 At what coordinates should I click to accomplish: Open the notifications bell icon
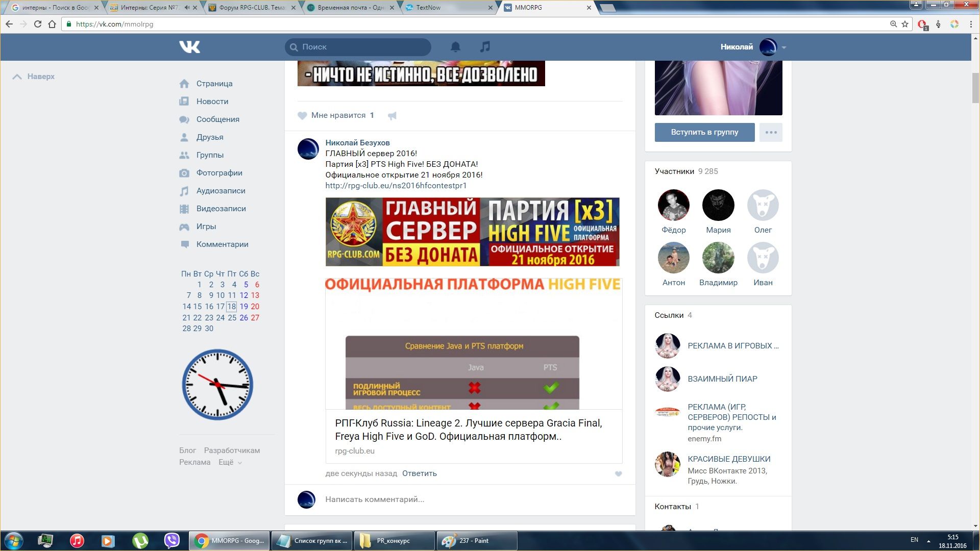(455, 47)
